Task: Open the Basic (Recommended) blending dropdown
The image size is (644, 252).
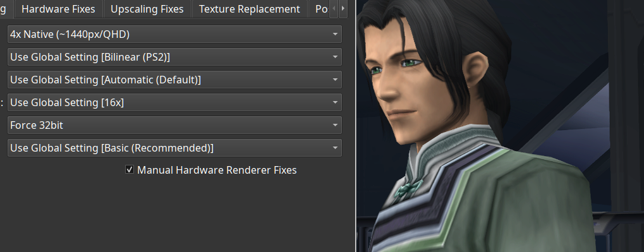Action: pyautogui.click(x=174, y=148)
